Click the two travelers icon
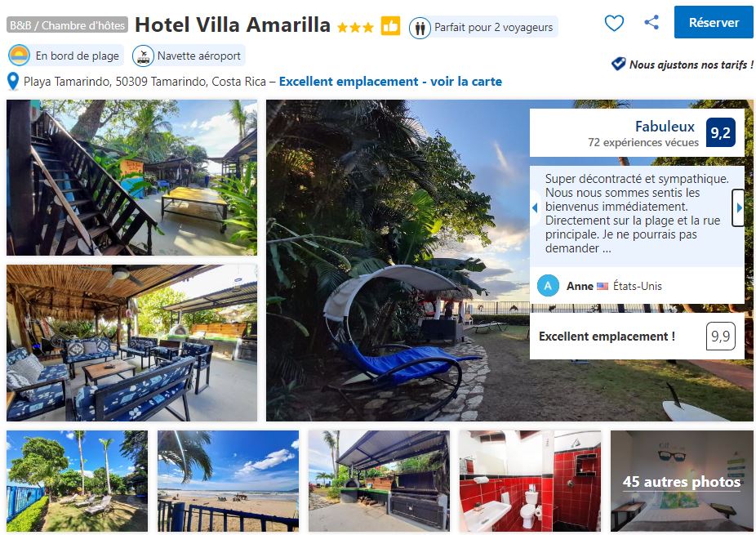The image size is (756, 535). coord(420,28)
